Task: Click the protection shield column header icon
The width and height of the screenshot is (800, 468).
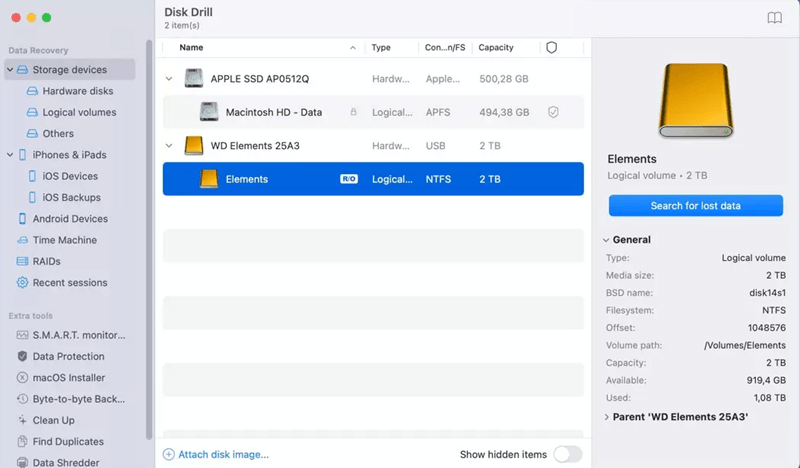Action: [552, 47]
